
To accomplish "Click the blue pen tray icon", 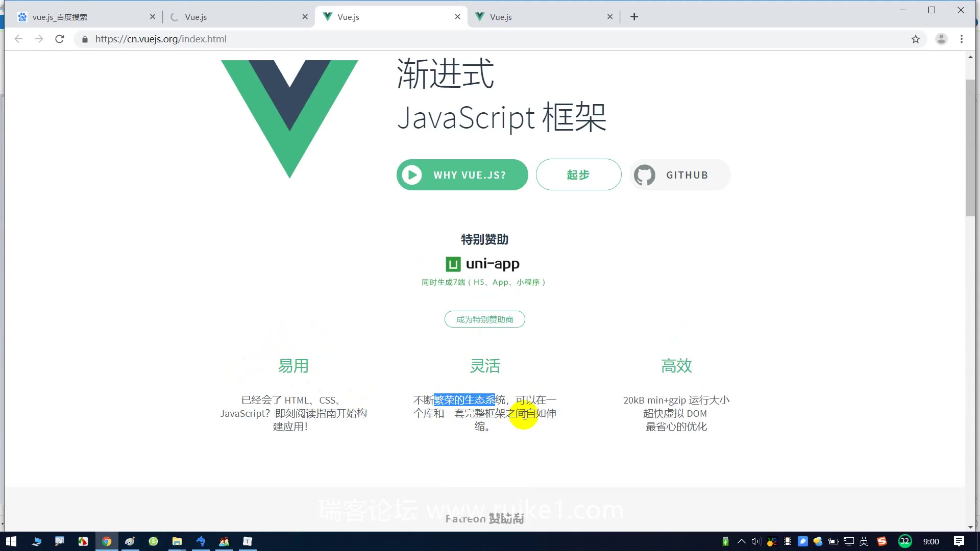I will click(x=803, y=541).
